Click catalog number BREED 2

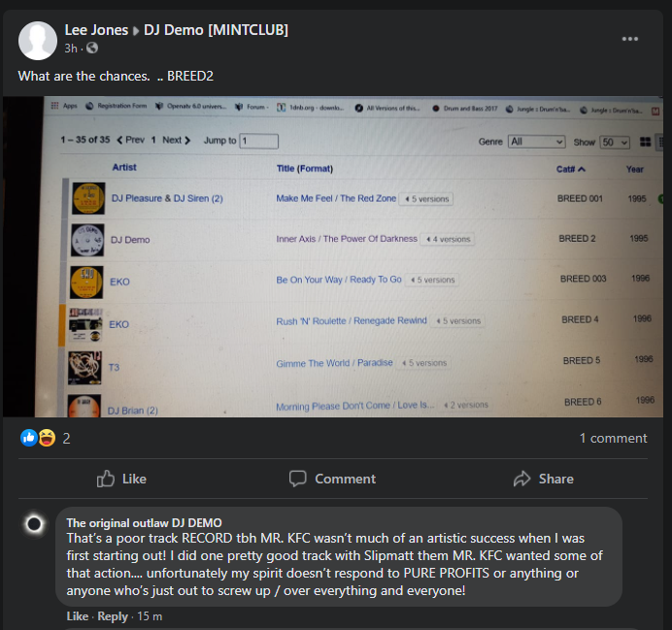coord(577,239)
